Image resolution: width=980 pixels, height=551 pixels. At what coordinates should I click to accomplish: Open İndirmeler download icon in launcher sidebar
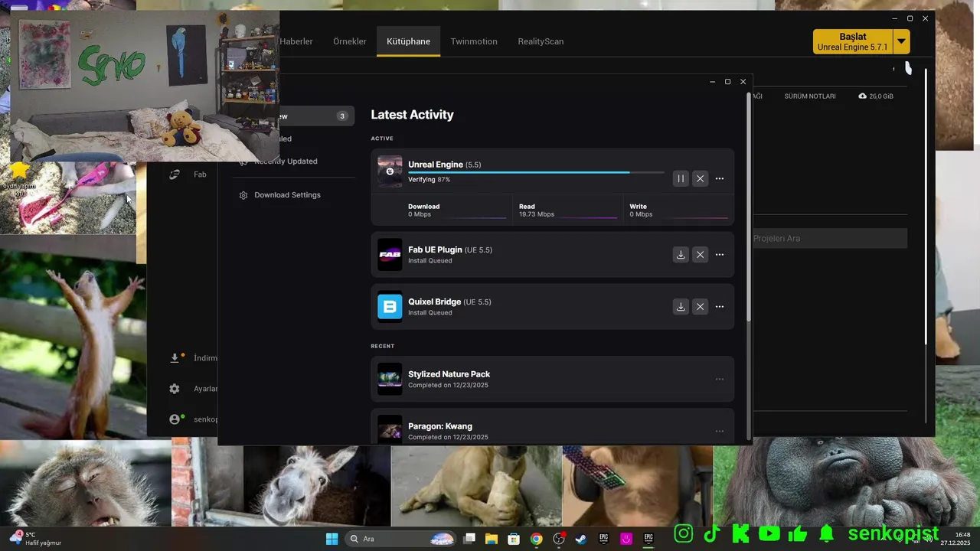click(175, 358)
